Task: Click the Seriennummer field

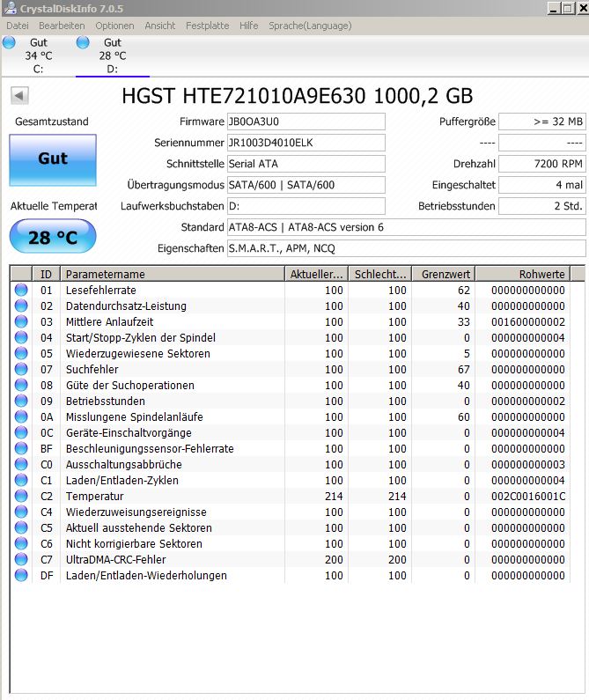Action: 306,143
